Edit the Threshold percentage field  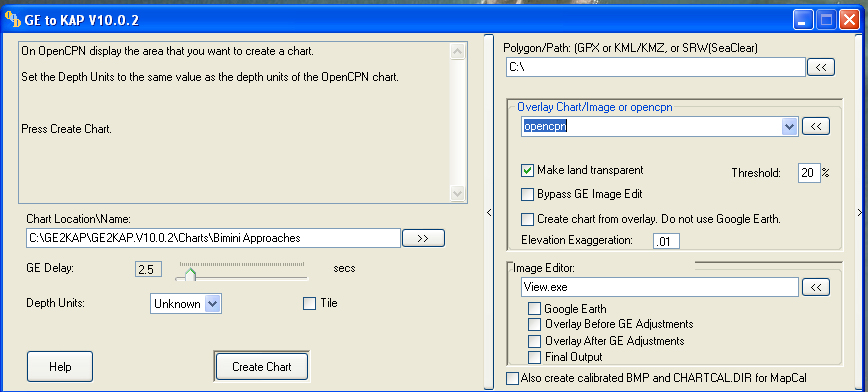point(809,173)
